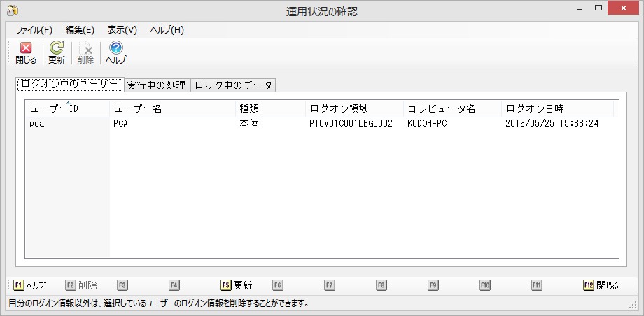Switch to the 実行中の処理 tab
Image resolution: width=644 pixels, height=316 pixels.
[156, 85]
